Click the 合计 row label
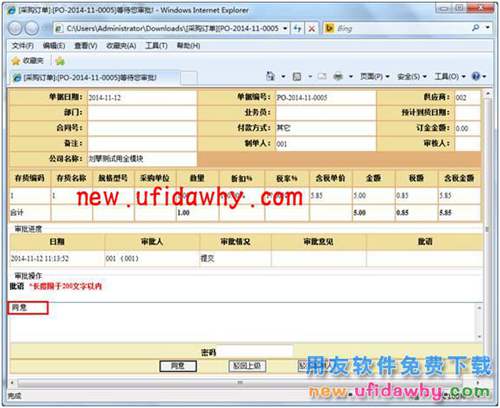500x408 pixels. (x=17, y=212)
